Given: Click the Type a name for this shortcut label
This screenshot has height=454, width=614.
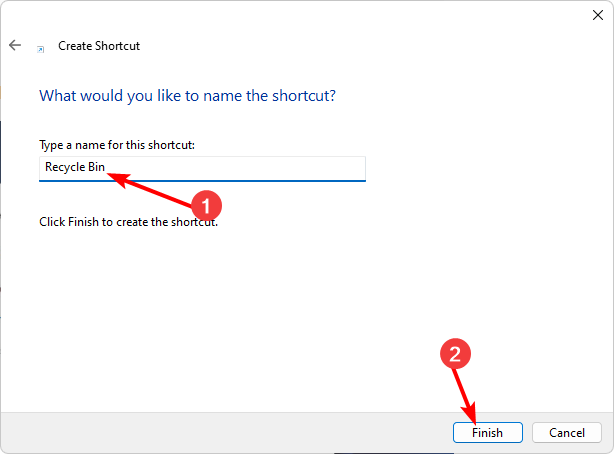Looking at the screenshot, I should (116, 145).
